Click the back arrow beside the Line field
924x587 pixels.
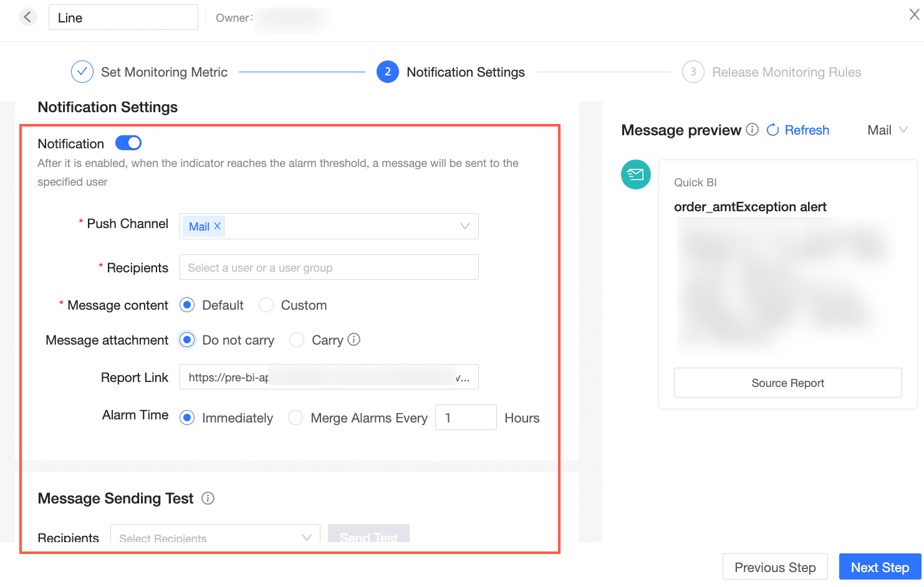tap(28, 17)
